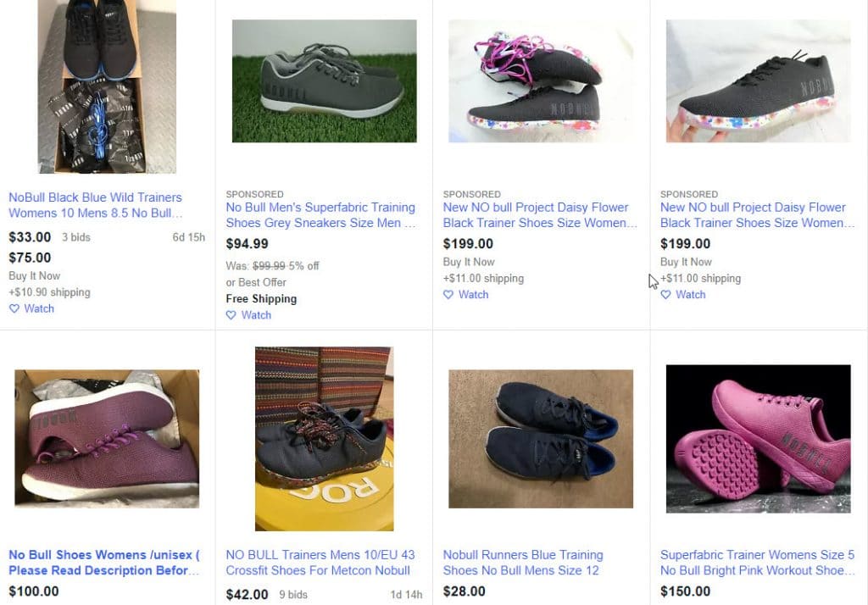Toggle Watch on the $94.99 Superfabric listing
This screenshot has width=868, height=605.
(x=248, y=314)
